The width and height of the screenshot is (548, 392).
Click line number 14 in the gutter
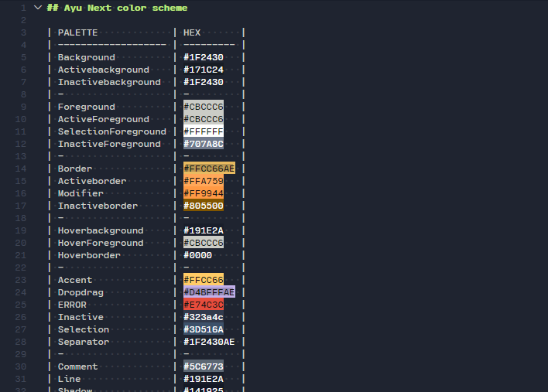click(21, 169)
